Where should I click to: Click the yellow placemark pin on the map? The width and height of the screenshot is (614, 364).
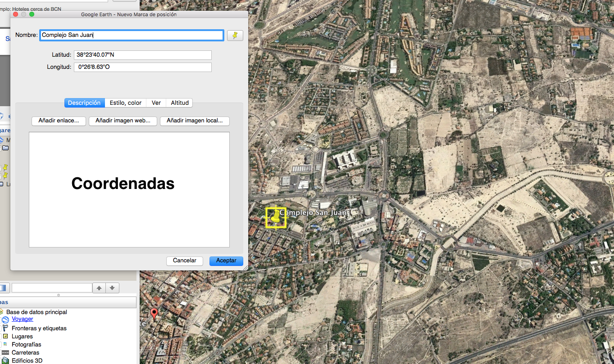[275, 217]
